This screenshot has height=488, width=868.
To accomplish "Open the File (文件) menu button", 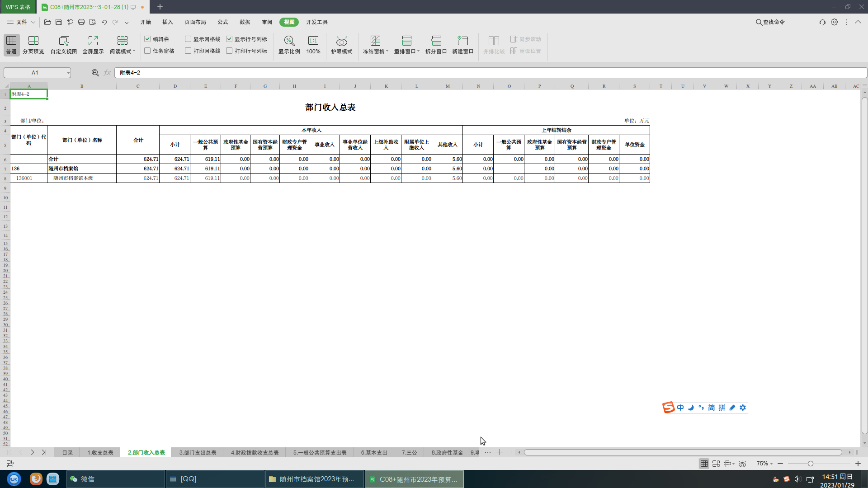I will [x=21, y=22].
